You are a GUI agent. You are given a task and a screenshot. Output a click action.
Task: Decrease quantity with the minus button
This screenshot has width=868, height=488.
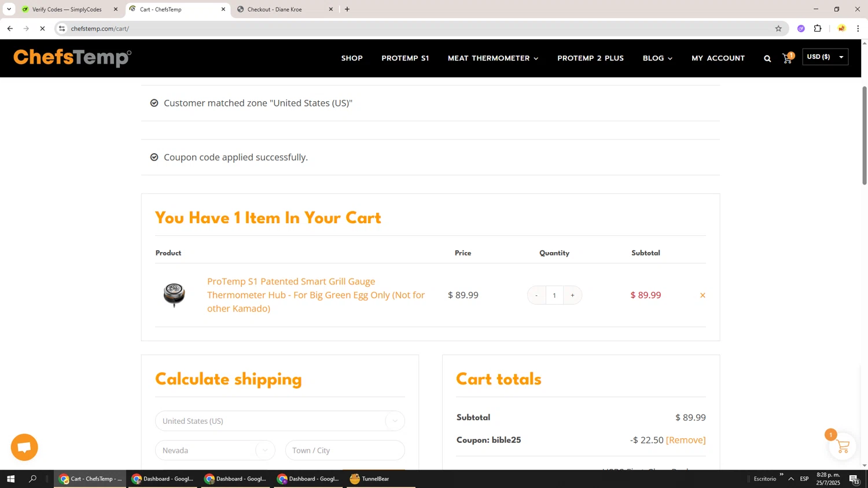pos(536,295)
